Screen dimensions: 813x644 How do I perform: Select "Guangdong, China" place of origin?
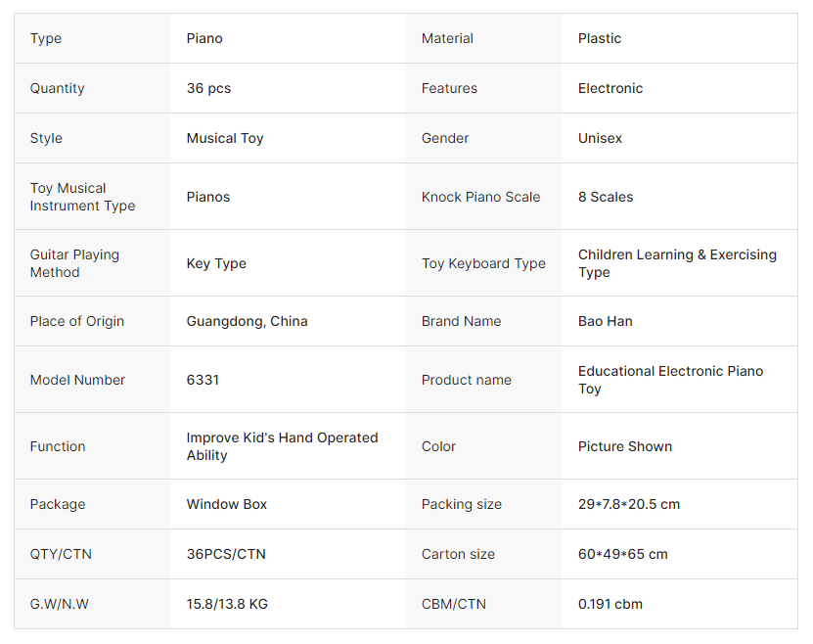point(247,321)
